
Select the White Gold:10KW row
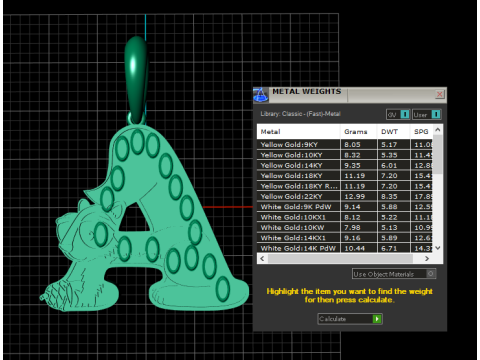pos(345,227)
